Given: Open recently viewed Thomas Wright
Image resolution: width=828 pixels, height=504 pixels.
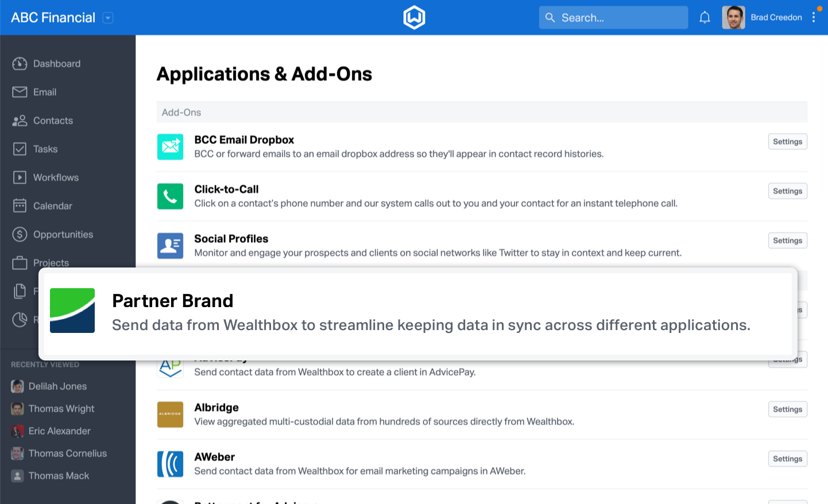Looking at the screenshot, I should coord(61,409).
